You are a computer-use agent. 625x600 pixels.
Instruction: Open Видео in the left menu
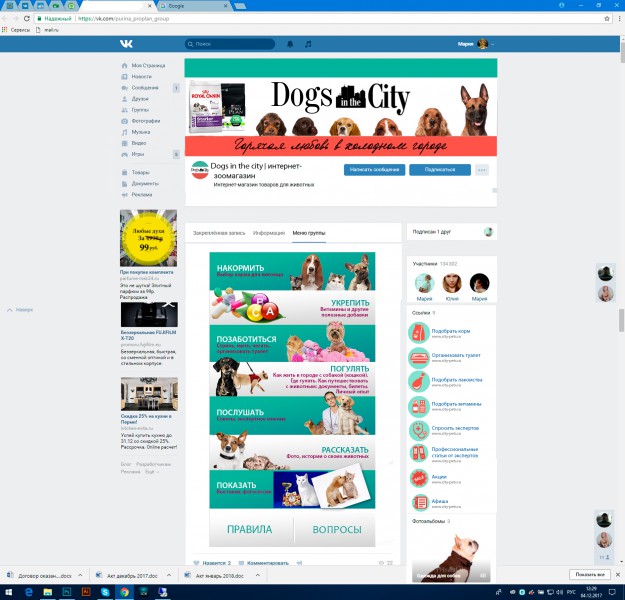point(134,143)
